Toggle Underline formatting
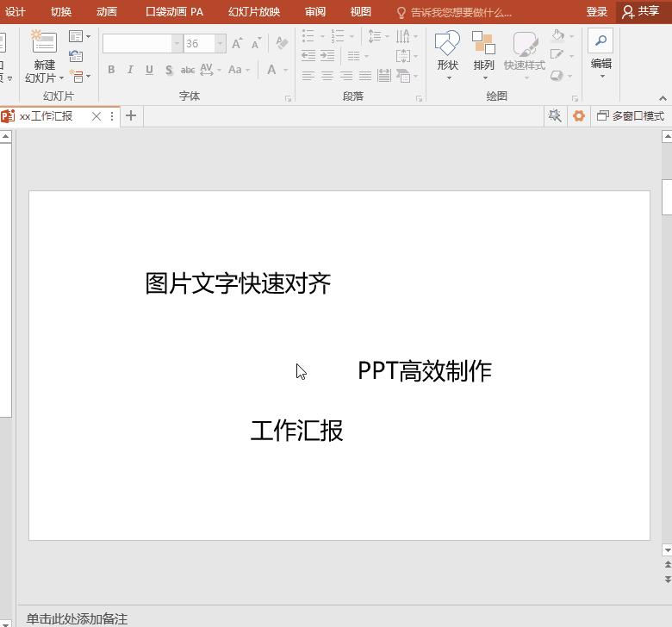This screenshot has height=627, width=672. click(149, 70)
